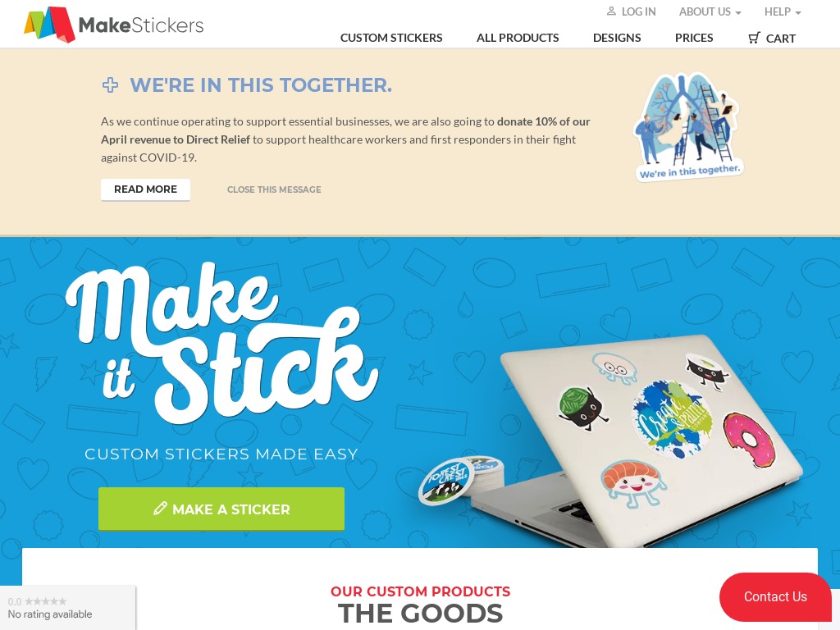The width and height of the screenshot is (840, 630).
Task: Open the DESIGNS navigation item
Action: tap(617, 38)
